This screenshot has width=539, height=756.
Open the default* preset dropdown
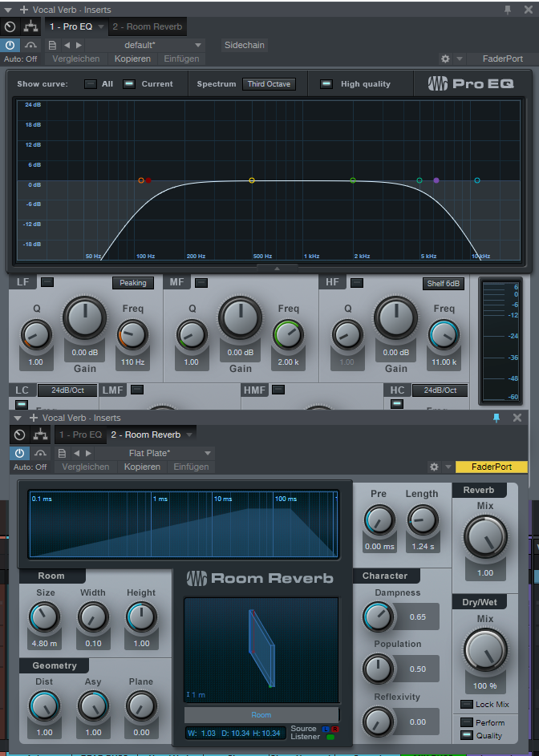(x=144, y=45)
